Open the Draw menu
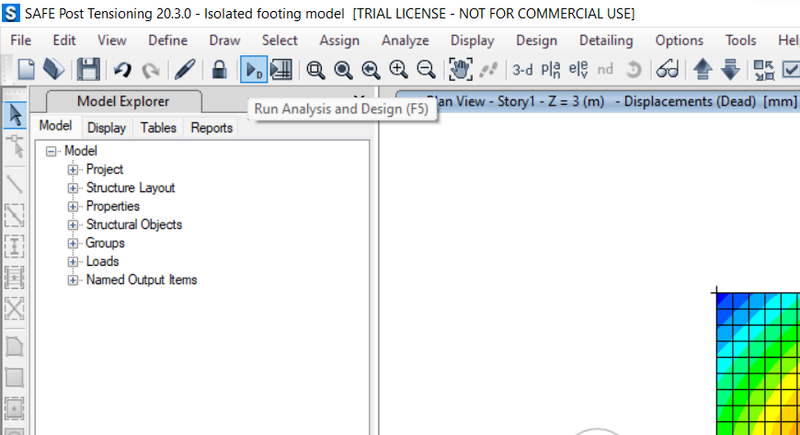Screen dimensions: 800x435 (224, 40)
